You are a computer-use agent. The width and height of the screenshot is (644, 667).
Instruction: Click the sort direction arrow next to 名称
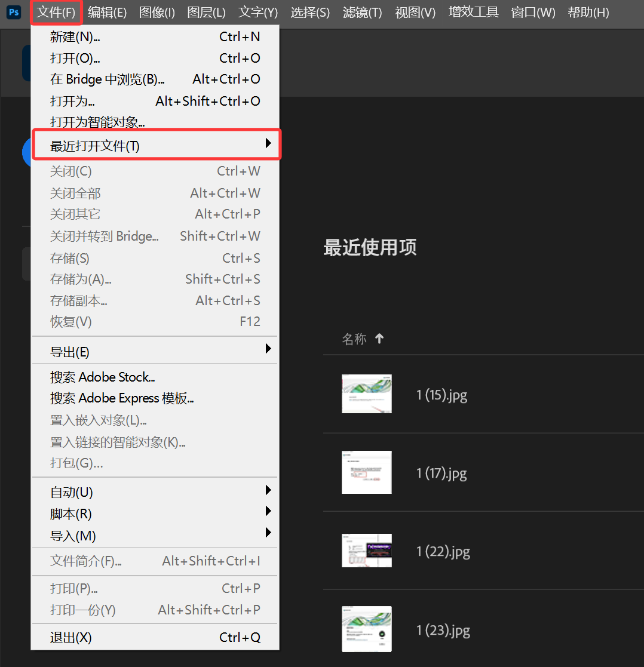[379, 339]
